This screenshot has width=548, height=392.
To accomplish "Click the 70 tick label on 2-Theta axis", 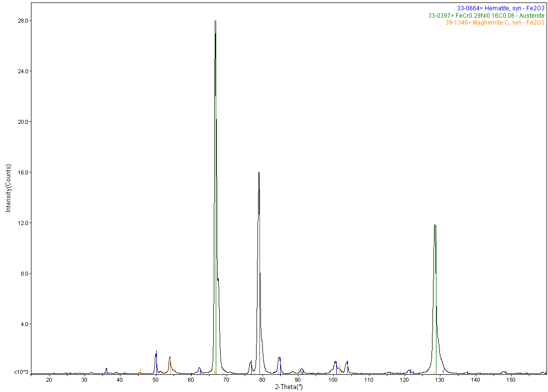I will pyautogui.click(x=227, y=380).
